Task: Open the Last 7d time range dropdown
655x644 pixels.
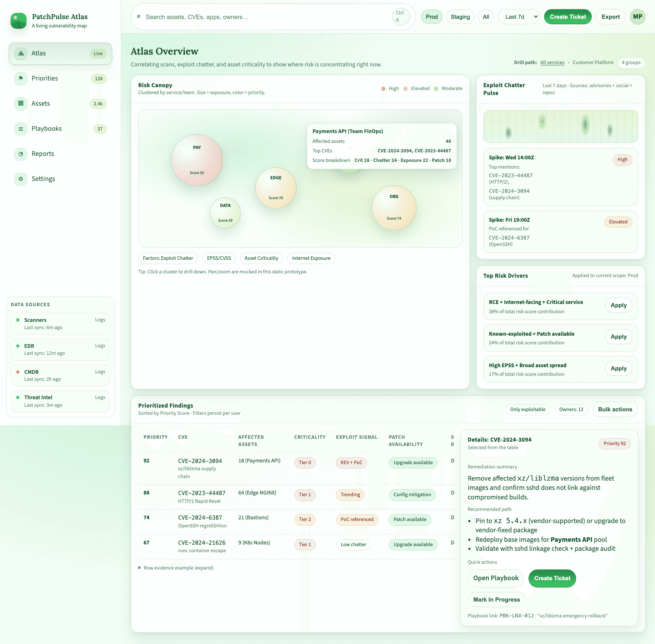Action: tap(518, 17)
